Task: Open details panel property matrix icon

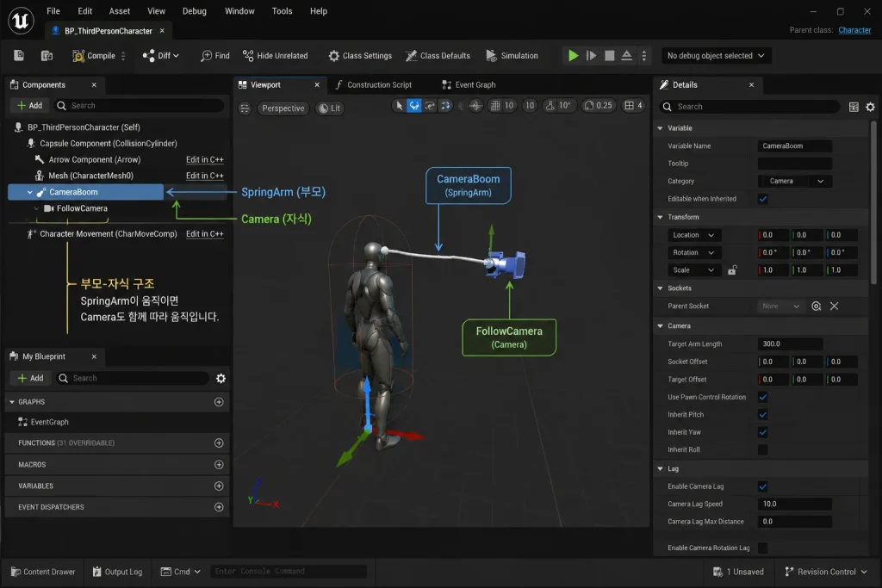Action: pyautogui.click(x=854, y=107)
